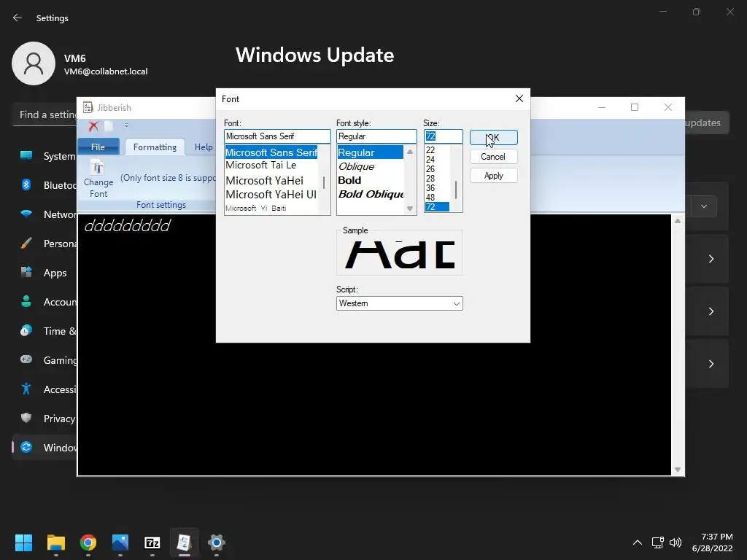747x560 pixels.
Task: Select font size 48
Action: pos(430,197)
